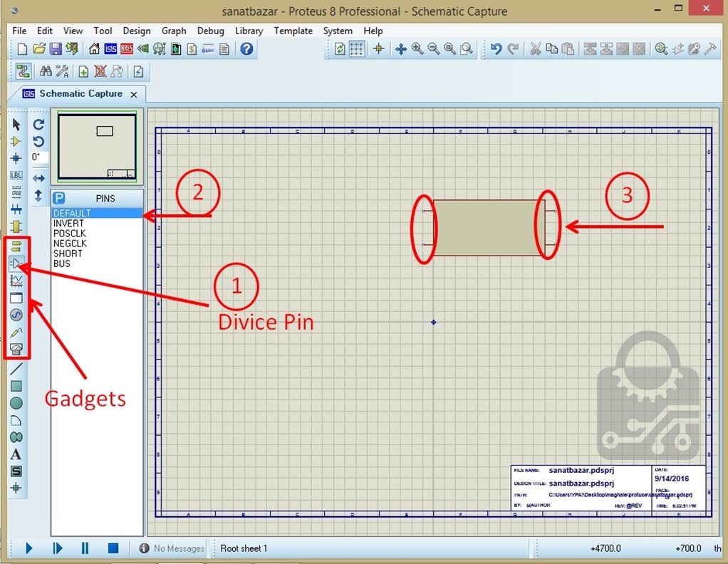Open the Help question mark icon
Screen dimensions: 728x564
point(246,49)
